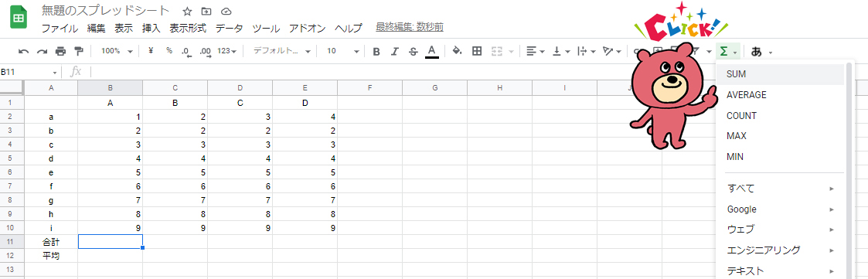Print the spreadsheet via printer icon
Viewport: 868px width, 279px height.
(x=60, y=52)
